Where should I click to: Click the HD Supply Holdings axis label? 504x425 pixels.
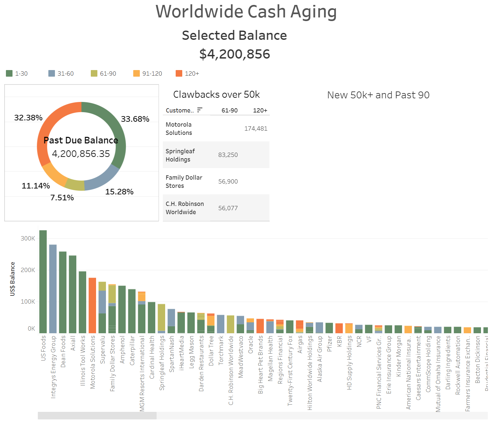pos(349,363)
